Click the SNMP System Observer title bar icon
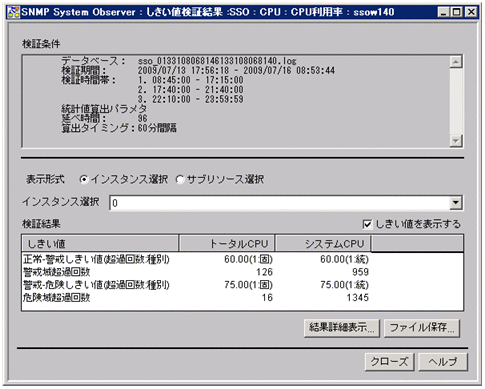The width and height of the screenshot is (485, 389). click(x=14, y=12)
